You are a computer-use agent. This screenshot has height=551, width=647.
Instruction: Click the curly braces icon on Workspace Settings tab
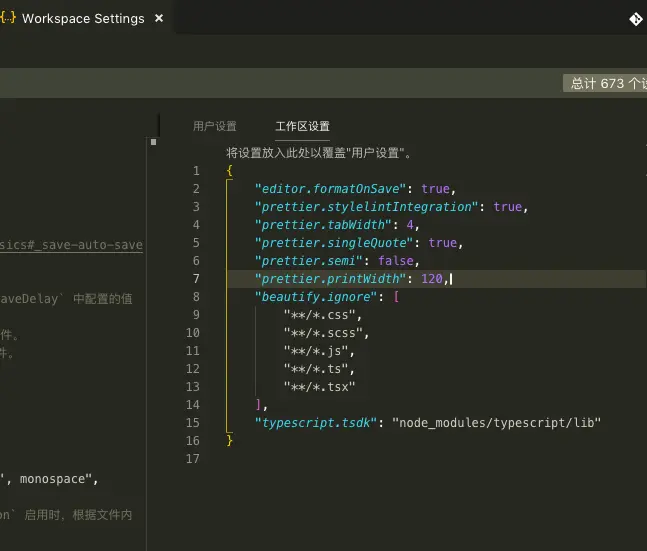pyautogui.click(x=8, y=18)
